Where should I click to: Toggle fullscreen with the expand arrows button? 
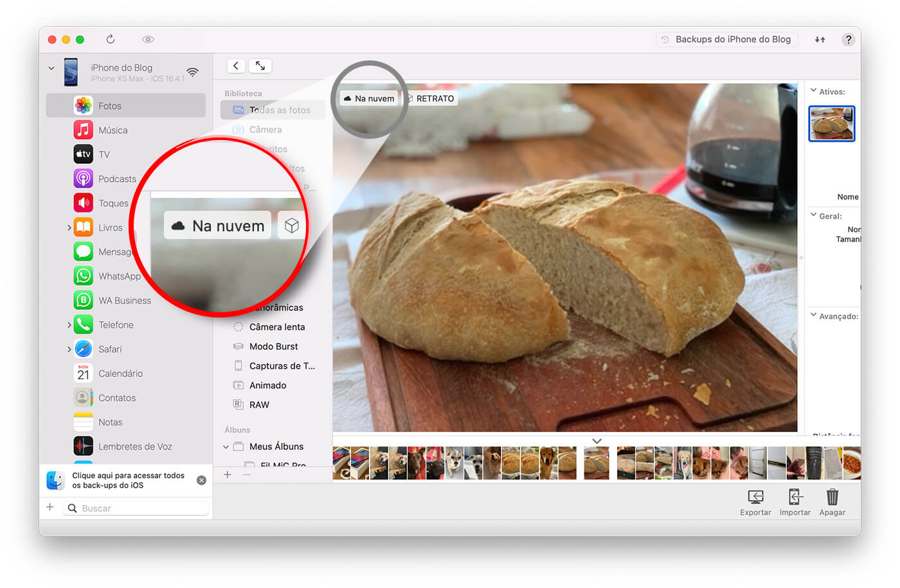260,66
